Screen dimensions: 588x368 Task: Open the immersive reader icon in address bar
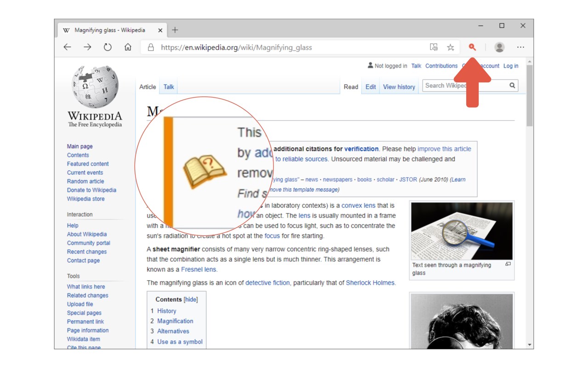[x=434, y=47]
